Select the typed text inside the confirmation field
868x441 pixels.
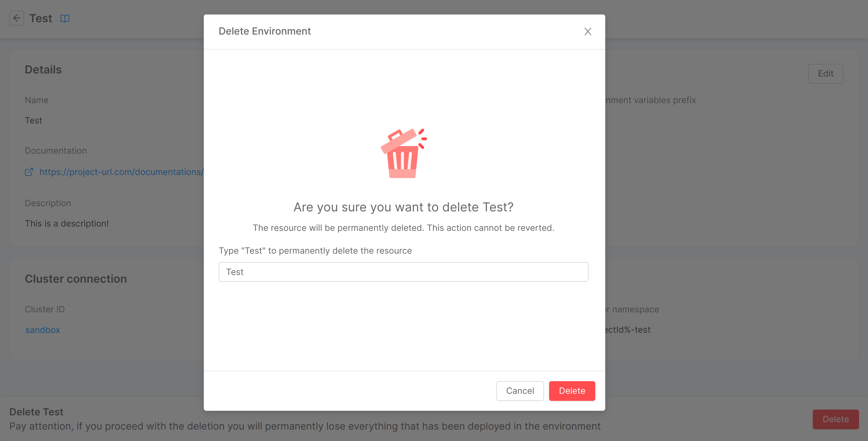tap(235, 272)
